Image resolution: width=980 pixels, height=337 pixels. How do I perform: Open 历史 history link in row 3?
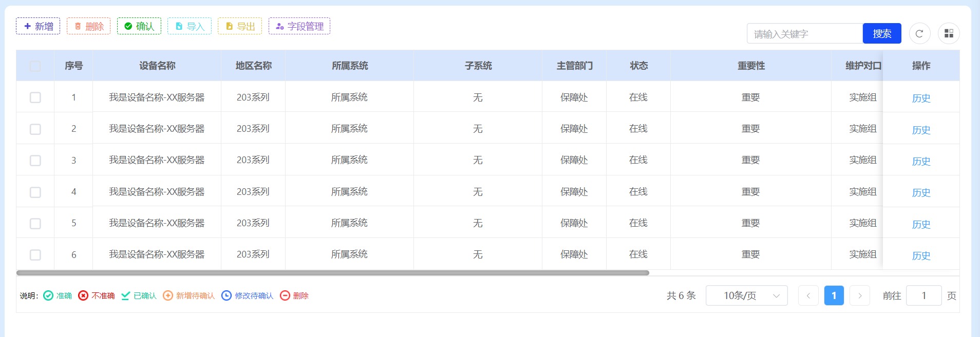click(921, 161)
